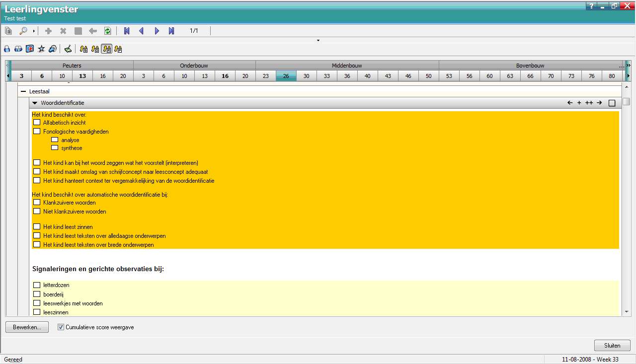
Task: Click the vertical scrollbar down arrow
Action: tap(627, 312)
